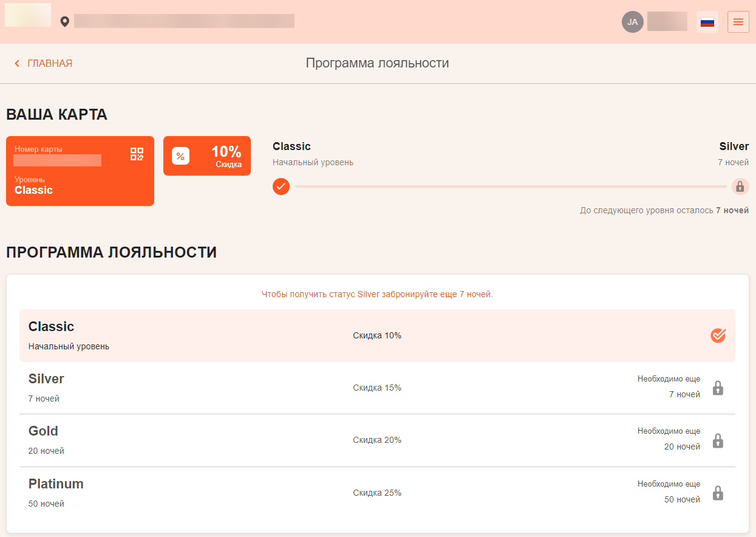Open the JA user avatar
This screenshot has width=756, height=537.
(x=632, y=22)
